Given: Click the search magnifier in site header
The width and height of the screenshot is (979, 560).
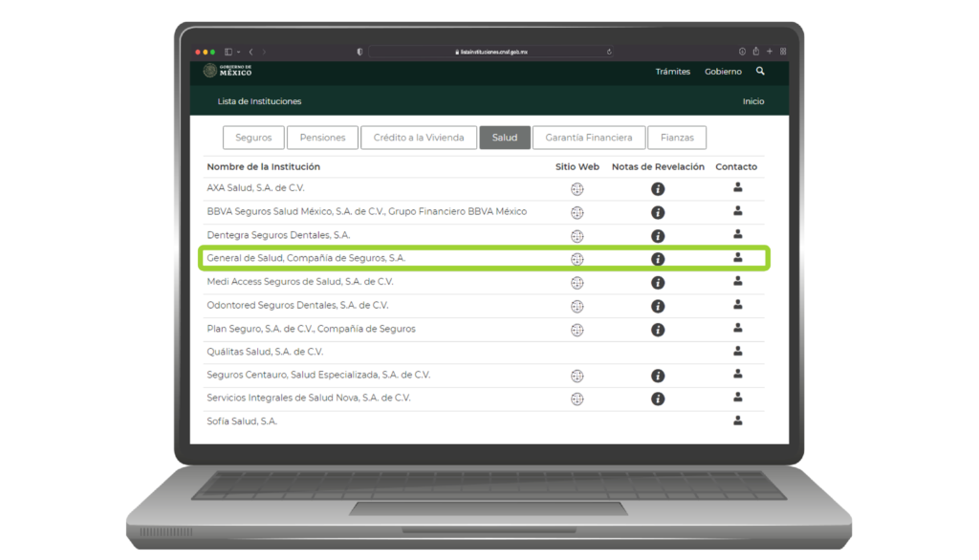Looking at the screenshot, I should click(760, 71).
